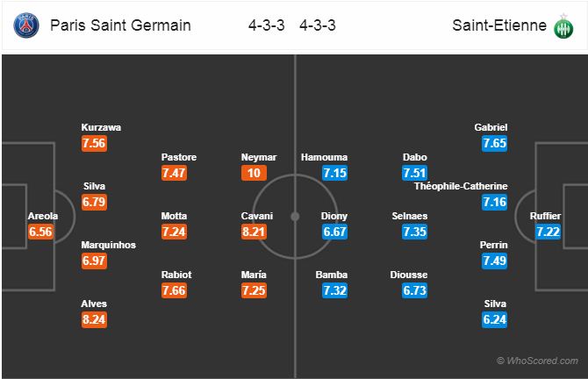The height and width of the screenshot is (379, 588).
Task: Select Saint-Etienne Silva's 6.24 rating
Action: (x=495, y=319)
